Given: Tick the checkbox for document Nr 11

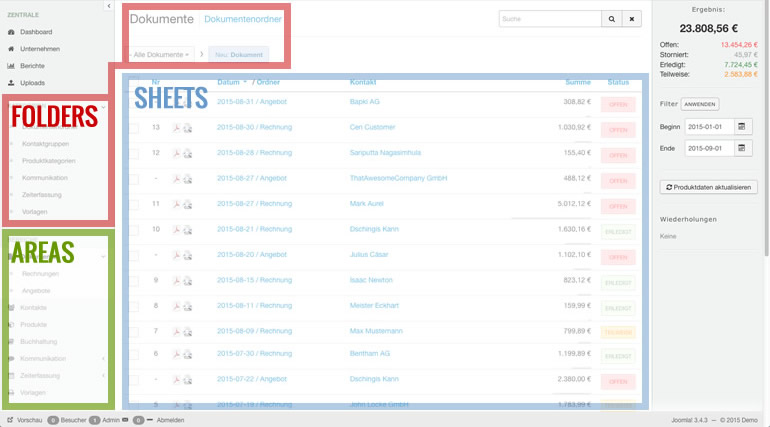Looking at the screenshot, I should tap(134, 205).
